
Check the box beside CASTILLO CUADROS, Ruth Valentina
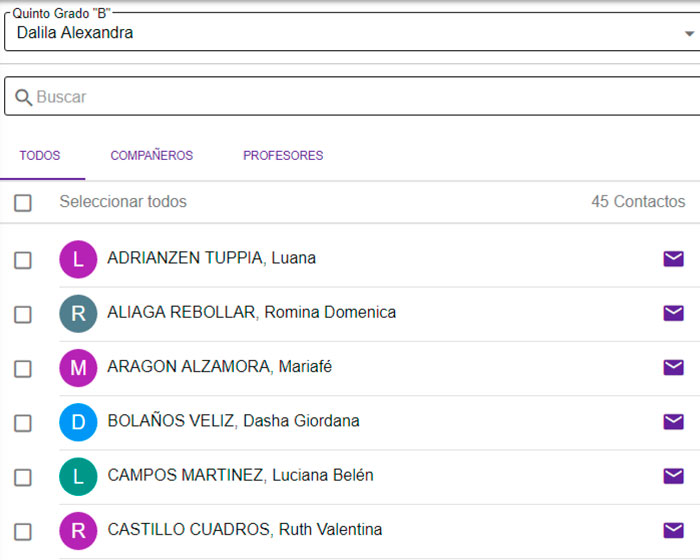tap(23, 531)
